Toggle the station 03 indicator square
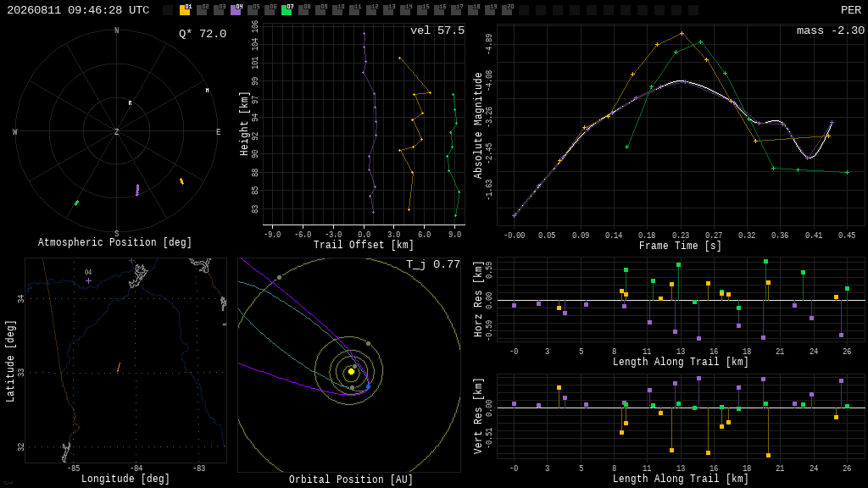This screenshot has width=868, height=488. click(219, 10)
